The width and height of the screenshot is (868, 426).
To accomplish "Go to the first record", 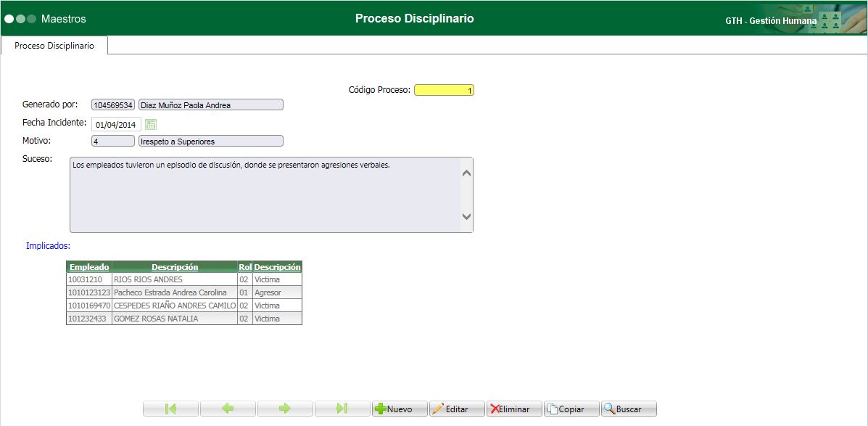I will click(x=170, y=409).
